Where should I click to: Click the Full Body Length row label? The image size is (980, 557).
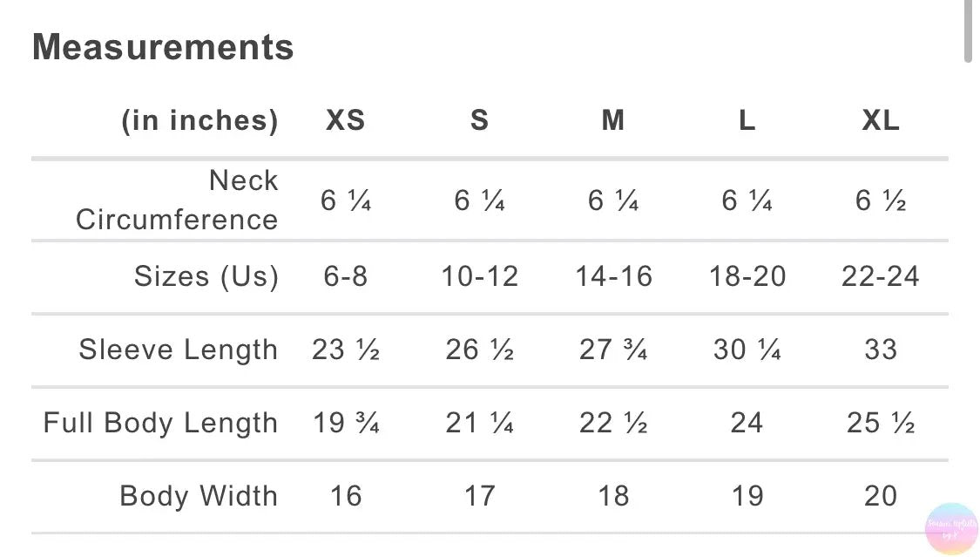160,423
